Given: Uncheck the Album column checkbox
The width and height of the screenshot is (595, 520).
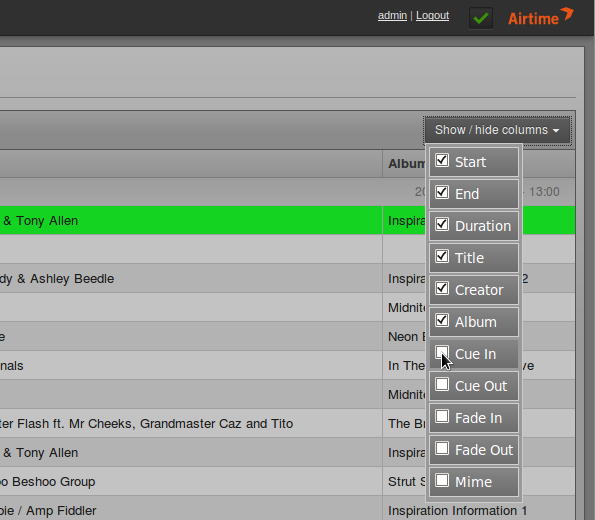Looking at the screenshot, I should 442,320.
